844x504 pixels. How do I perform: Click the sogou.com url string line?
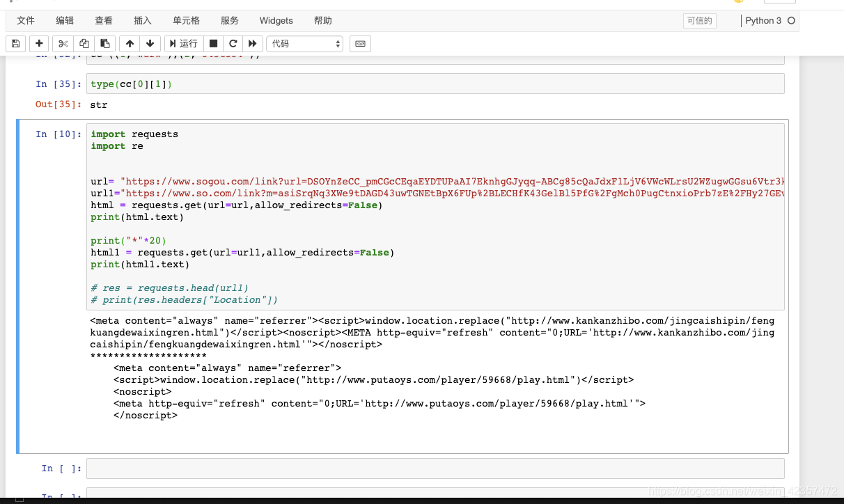pyautogui.click(x=437, y=182)
